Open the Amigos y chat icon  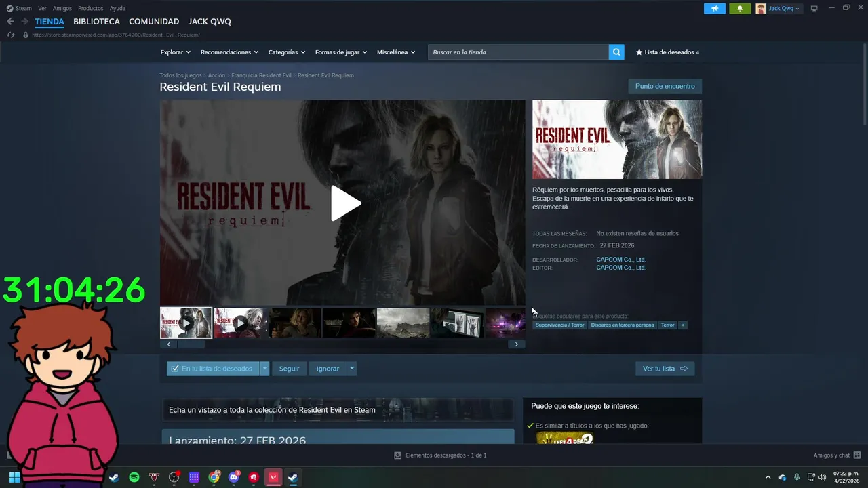pyautogui.click(x=857, y=455)
